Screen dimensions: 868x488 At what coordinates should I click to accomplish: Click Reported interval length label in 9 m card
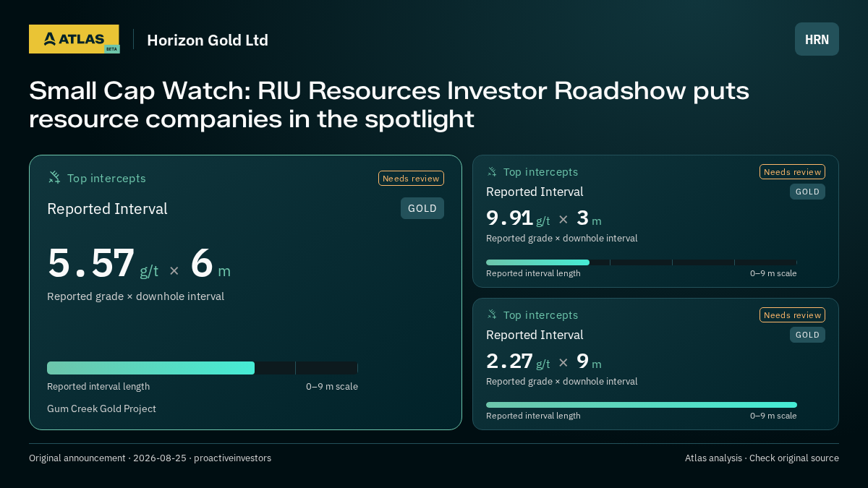point(533,416)
